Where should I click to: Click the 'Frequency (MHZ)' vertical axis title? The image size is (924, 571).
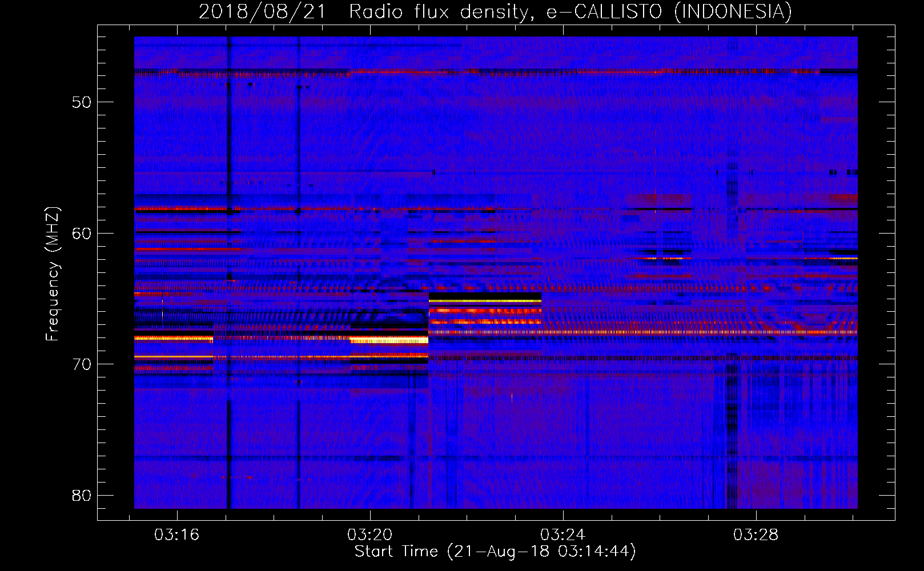(52, 274)
